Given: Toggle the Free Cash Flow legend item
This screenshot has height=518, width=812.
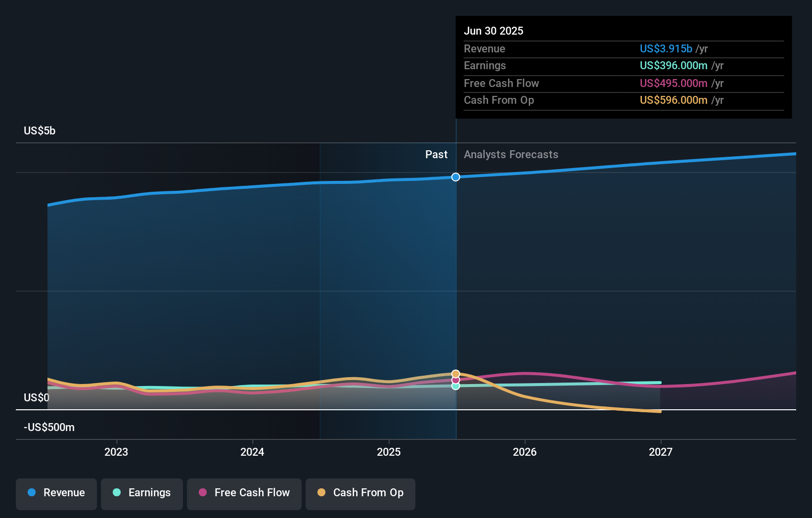Looking at the screenshot, I should coord(244,494).
